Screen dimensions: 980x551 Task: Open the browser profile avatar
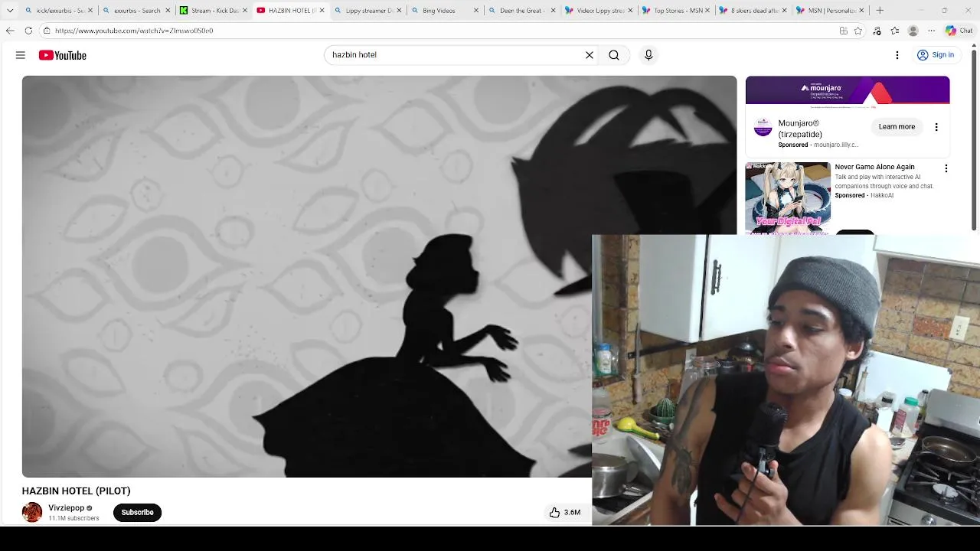tap(913, 31)
